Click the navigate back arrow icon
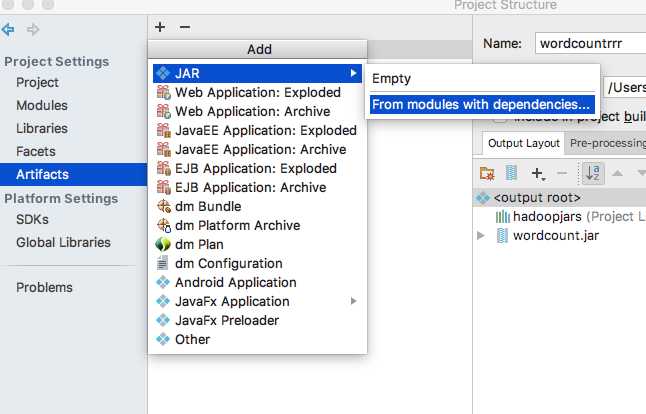Screen dimensions: 646x414 (x=9, y=30)
